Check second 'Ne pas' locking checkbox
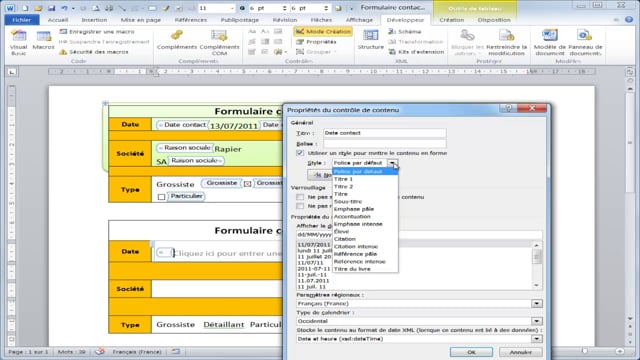Screen dimensions: 640x360 (300, 206)
